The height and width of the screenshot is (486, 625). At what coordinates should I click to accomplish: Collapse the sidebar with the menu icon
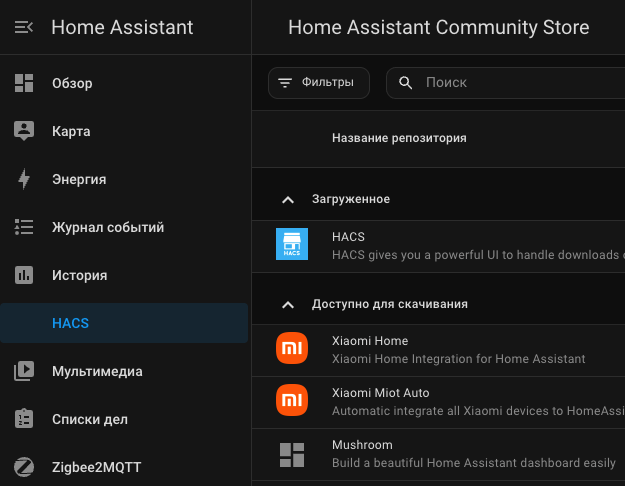pyautogui.click(x=24, y=27)
